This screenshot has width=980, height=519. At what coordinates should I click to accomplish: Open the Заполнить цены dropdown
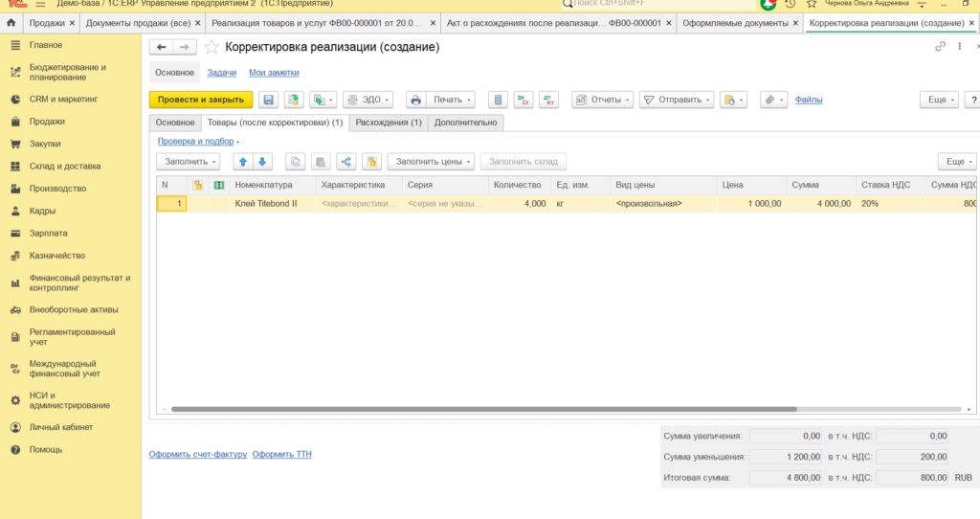coord(432,161)
